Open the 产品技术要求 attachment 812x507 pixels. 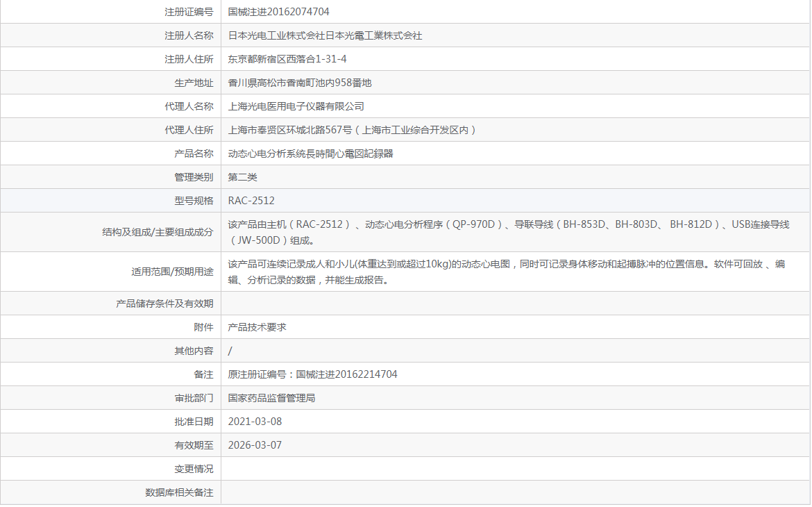point(257,327)
